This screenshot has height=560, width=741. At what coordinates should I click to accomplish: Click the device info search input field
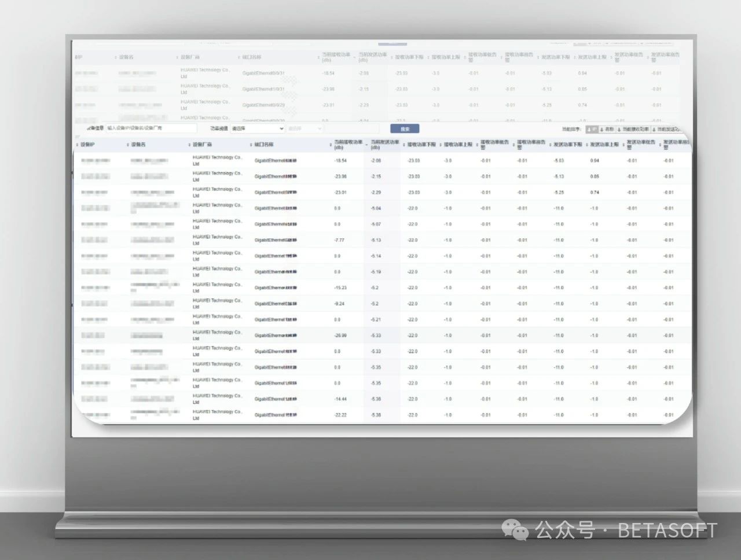[151, 128]
